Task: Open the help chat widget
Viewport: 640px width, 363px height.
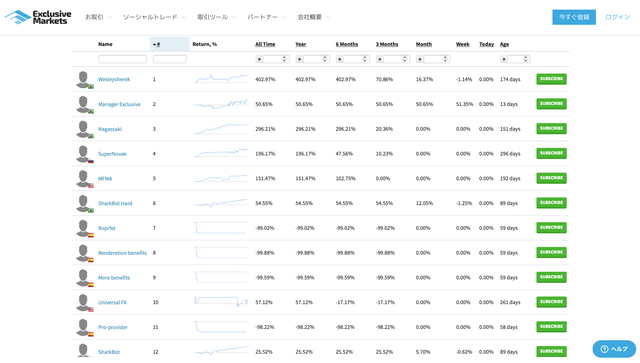Action: tap(614, 349)
